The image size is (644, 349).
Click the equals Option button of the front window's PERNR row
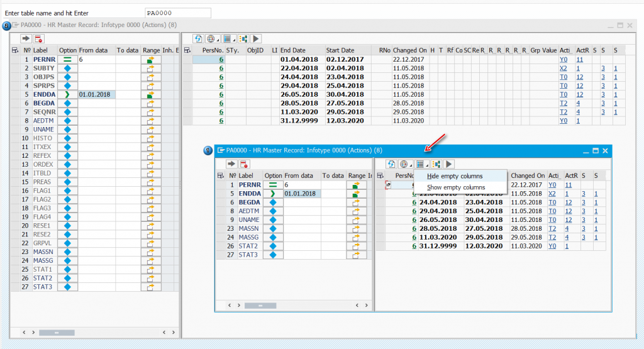(x=273, y=185)
